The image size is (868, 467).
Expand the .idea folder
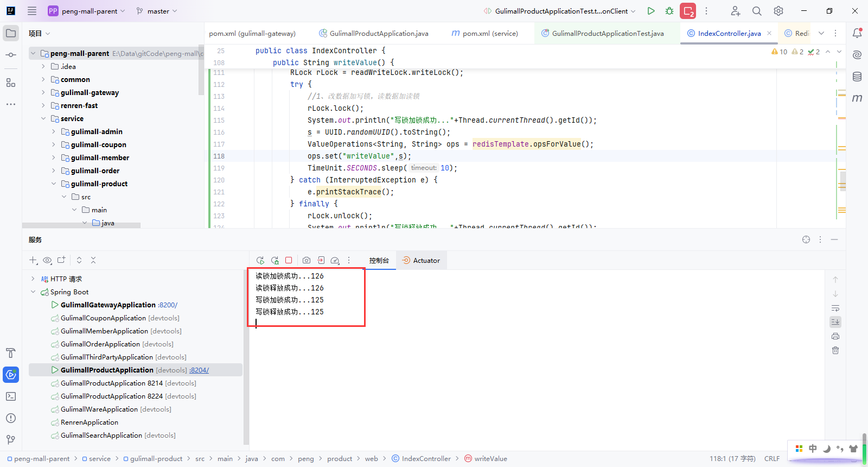pos(43,66)
